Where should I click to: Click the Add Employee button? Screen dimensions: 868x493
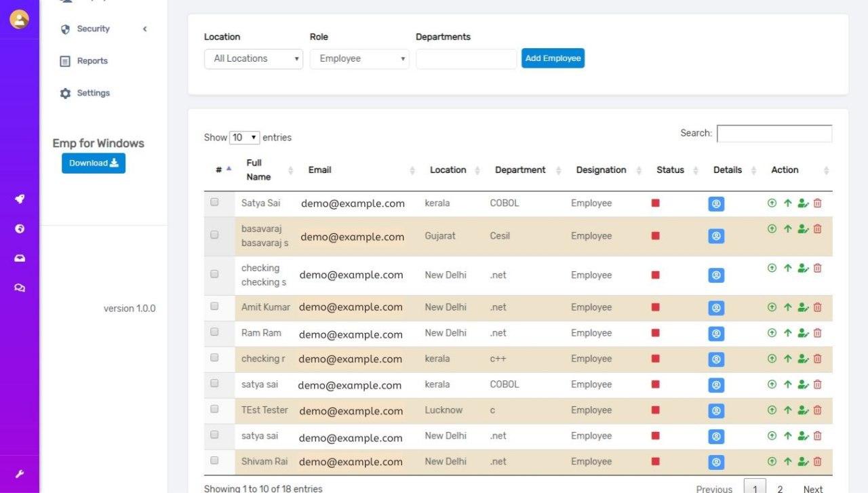coord(553,58)
